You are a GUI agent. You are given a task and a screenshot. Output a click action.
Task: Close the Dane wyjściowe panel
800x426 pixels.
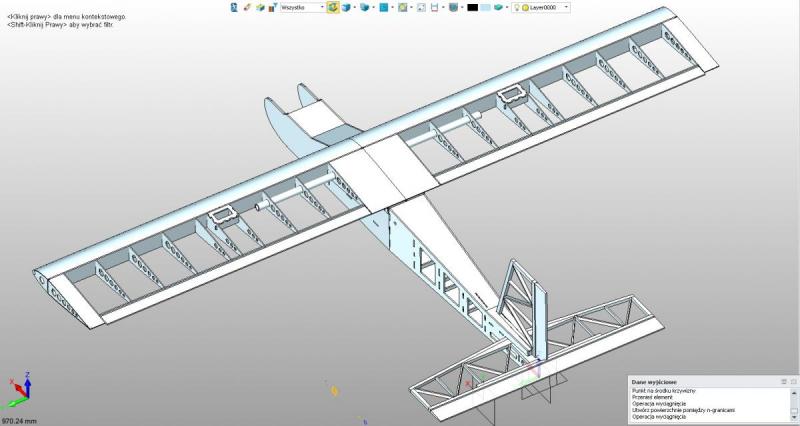point(793,382)
